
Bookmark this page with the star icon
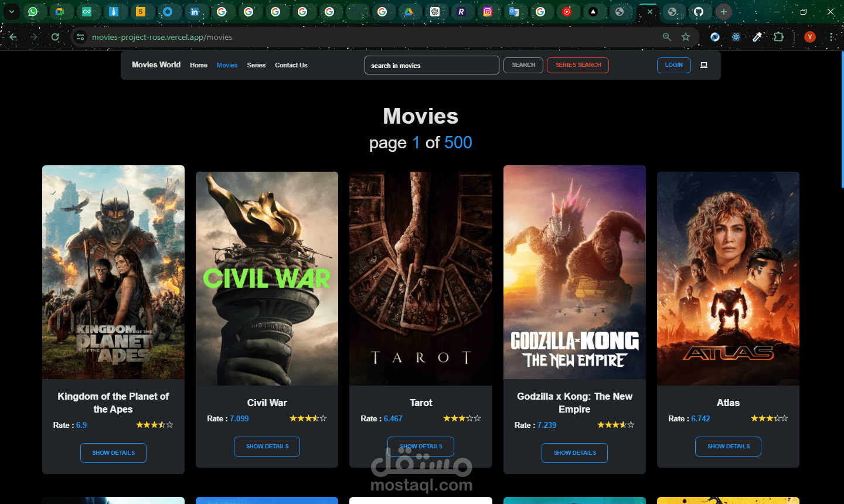686,37
